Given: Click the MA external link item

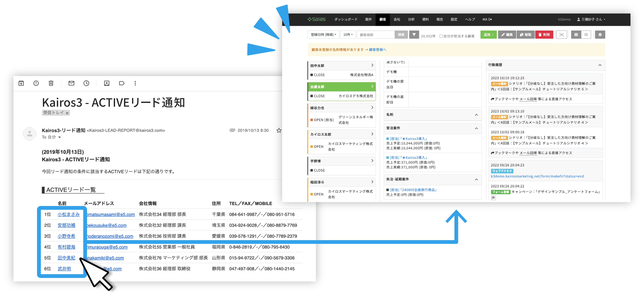Looking at the screenshot, I should (487, 19).
